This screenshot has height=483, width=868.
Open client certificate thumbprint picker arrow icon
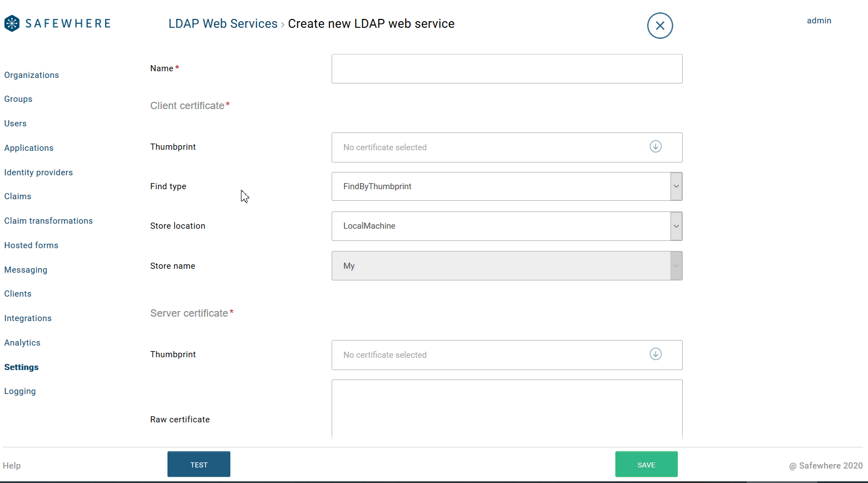[x=655, y=146]
